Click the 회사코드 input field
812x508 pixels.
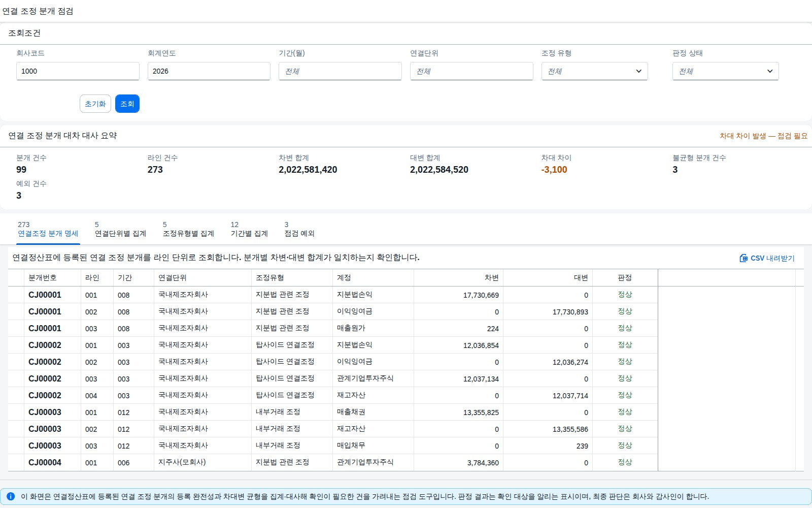coord(78,71)
